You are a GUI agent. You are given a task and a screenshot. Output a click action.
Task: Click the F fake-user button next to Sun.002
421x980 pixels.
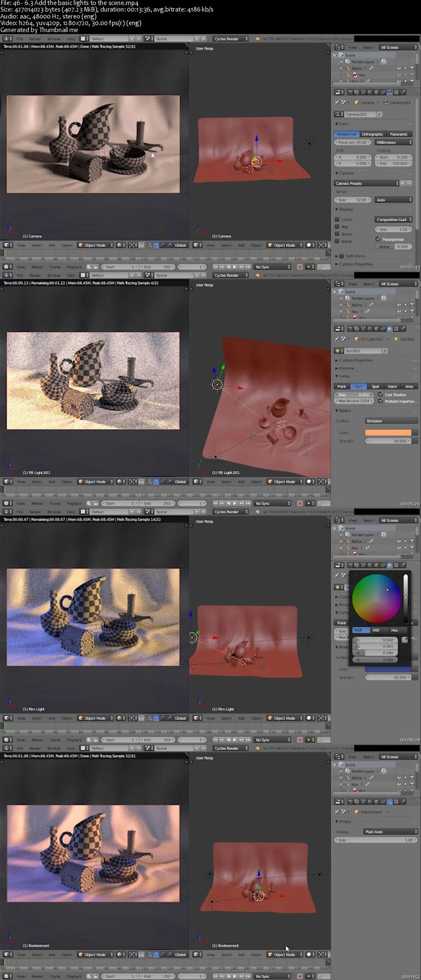click(385, 351)
